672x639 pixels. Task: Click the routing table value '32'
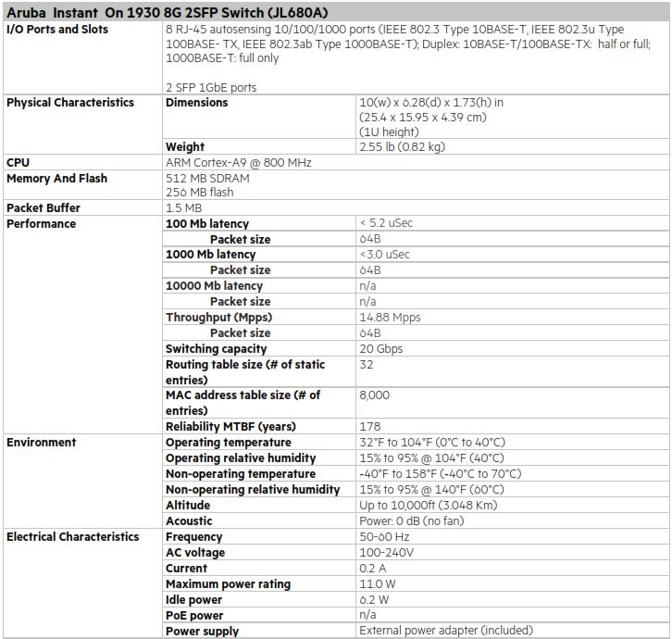click(367, 365)
